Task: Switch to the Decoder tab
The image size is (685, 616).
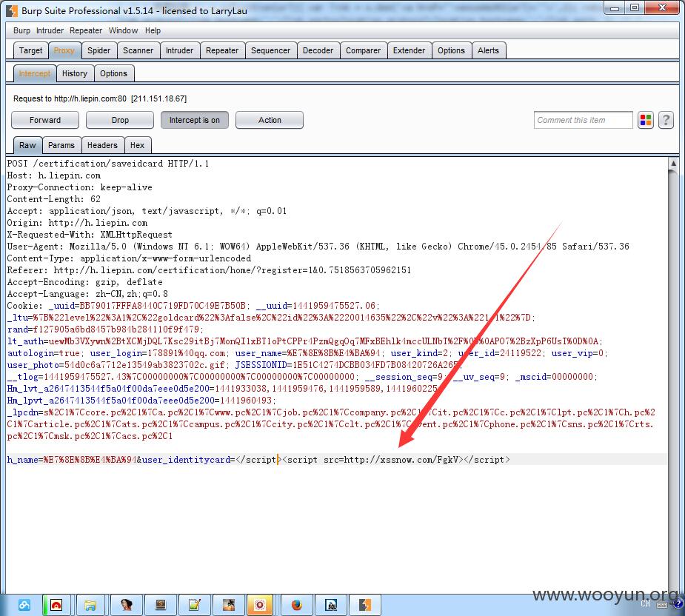Action: click(318, 50)
